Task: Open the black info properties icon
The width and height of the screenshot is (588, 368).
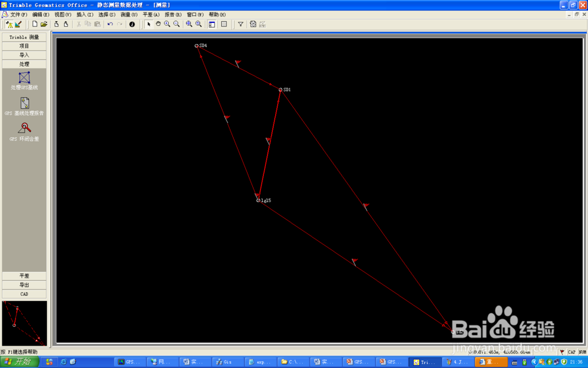Action: tap(132, 24)
